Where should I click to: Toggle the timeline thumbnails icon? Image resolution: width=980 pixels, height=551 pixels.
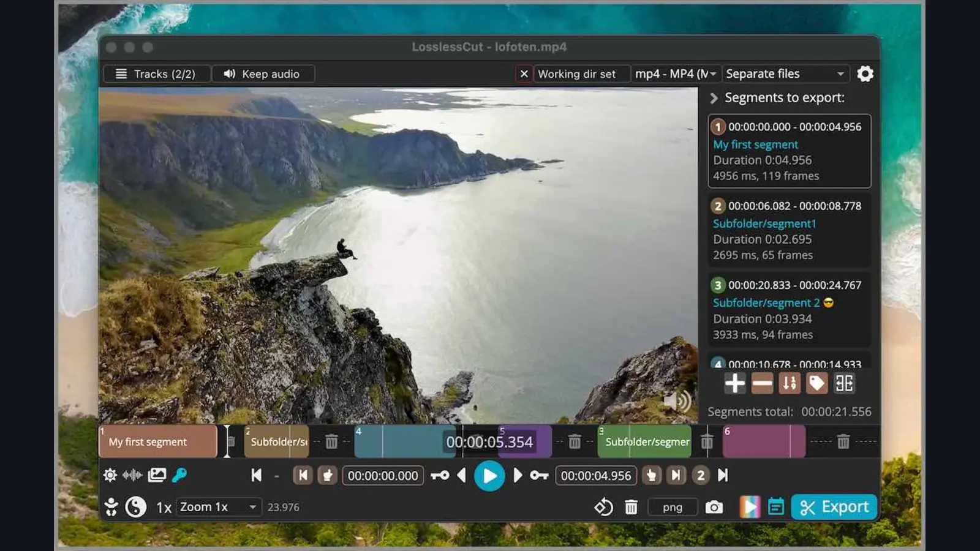point(157,475)
